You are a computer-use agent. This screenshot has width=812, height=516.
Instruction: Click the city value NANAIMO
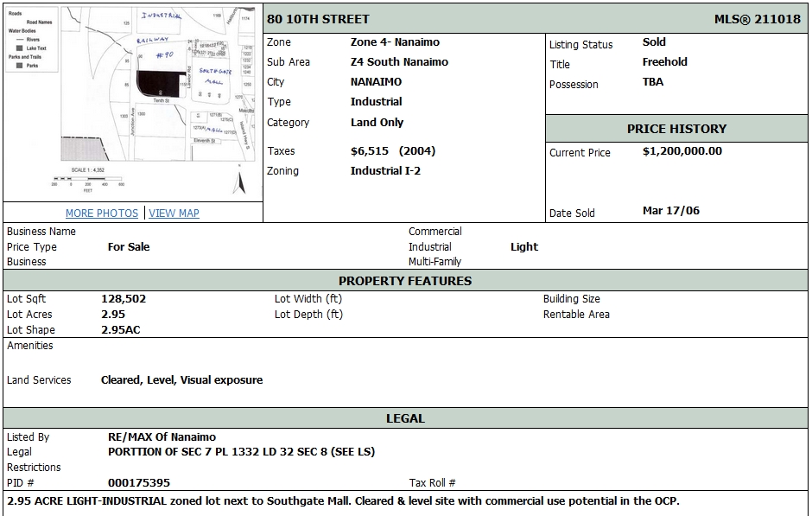pos(376,82)
